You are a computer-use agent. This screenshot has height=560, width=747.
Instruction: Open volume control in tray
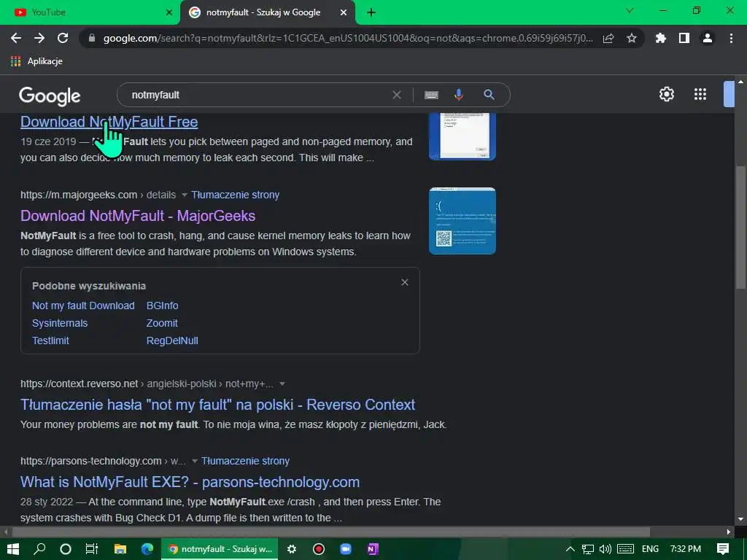tap(605, 549)
